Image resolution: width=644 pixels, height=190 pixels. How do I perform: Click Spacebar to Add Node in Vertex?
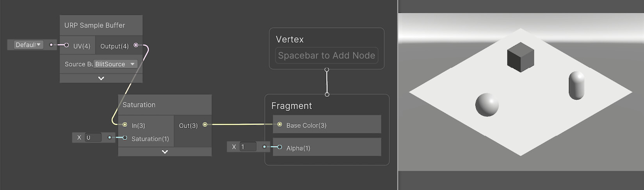click(x=327, y=55)
